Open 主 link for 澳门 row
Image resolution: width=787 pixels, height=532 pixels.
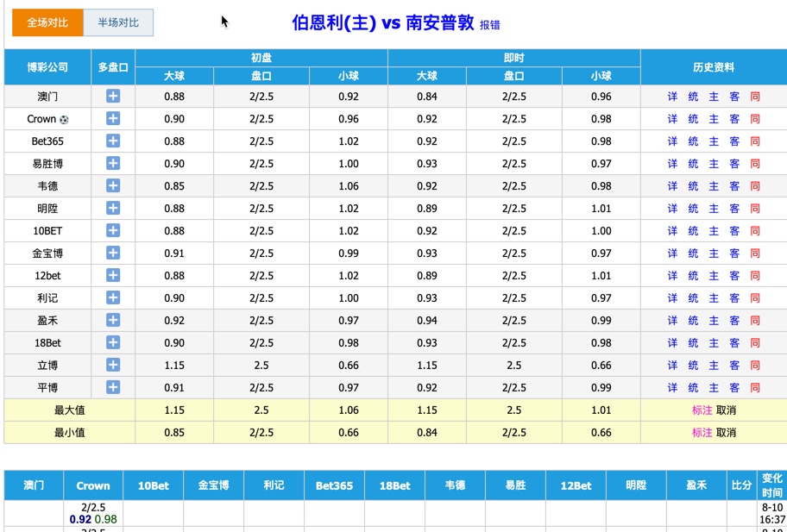click(x=714, y=97)
